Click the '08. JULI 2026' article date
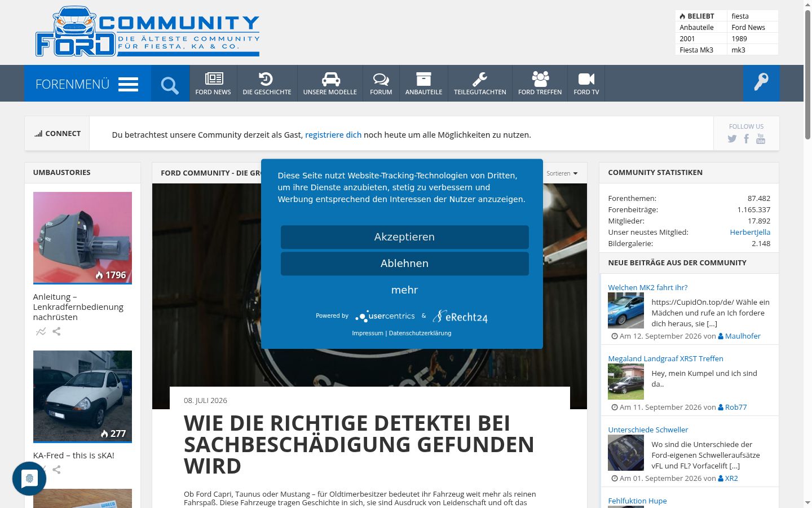 click(x=205, y=400)
